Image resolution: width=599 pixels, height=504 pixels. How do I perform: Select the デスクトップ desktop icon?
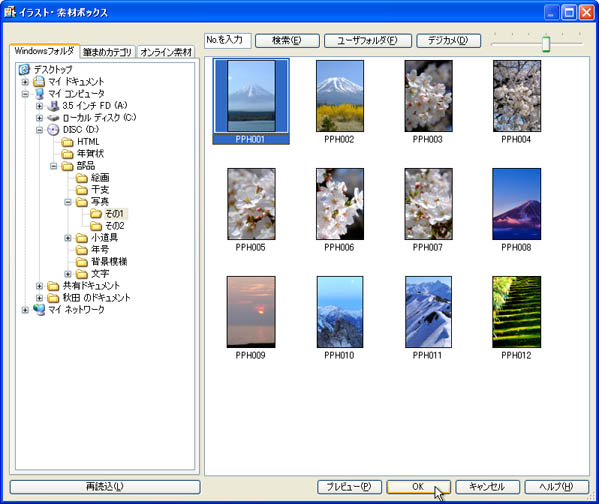click(24, 70)
